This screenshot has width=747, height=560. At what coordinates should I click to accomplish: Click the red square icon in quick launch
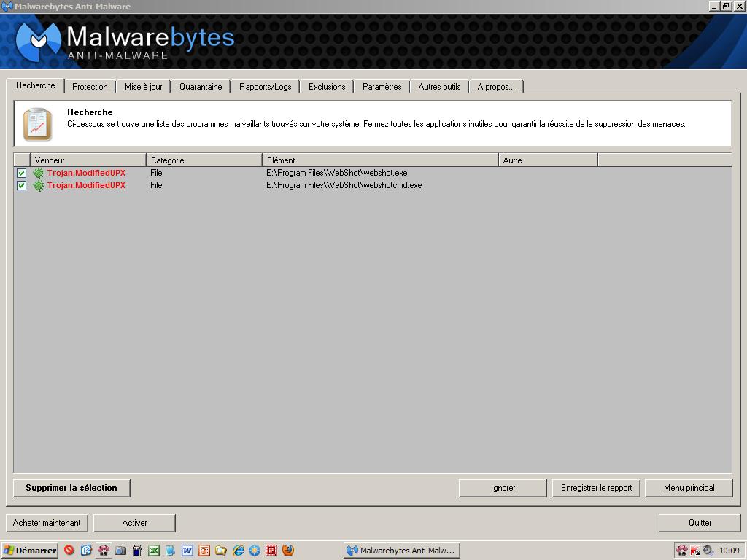pyautogui.click(x=271, y=551)
